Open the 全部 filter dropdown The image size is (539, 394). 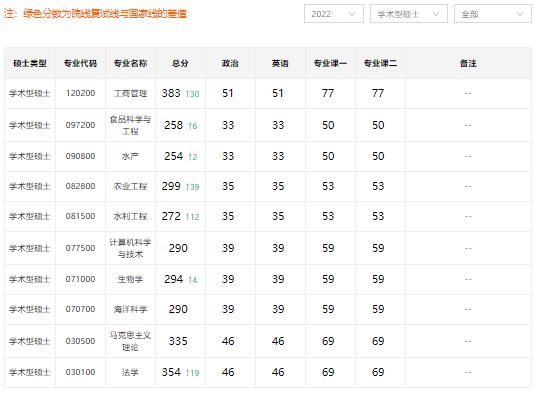click(493, 14)
